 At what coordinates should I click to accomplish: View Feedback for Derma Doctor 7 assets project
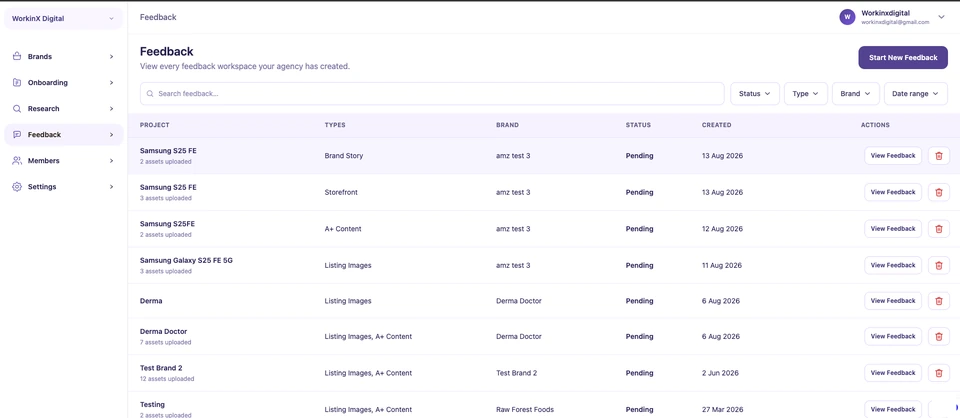(x=893, y=337)
